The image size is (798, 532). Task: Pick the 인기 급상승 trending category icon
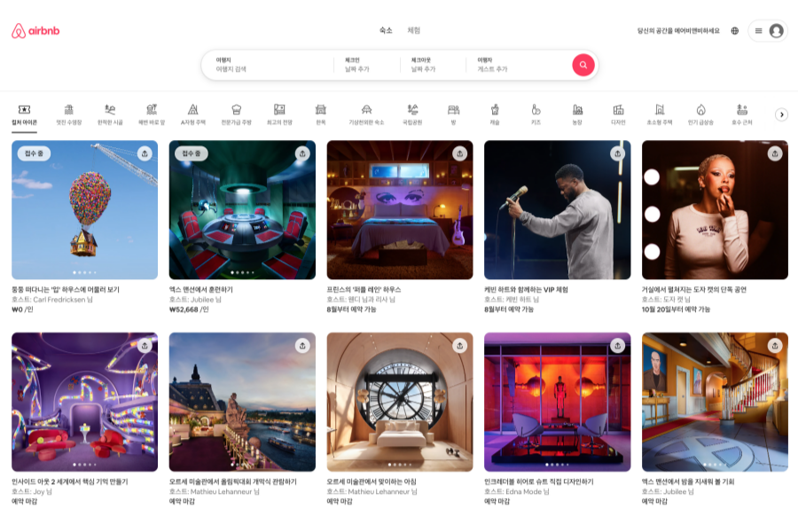(x=700, y=113)
